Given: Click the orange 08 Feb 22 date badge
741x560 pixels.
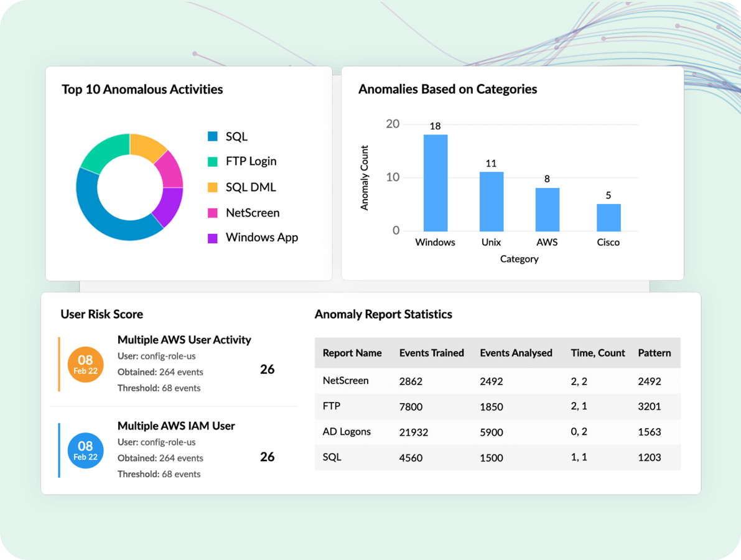Looking at the screenshot, I should coord(85,365).
